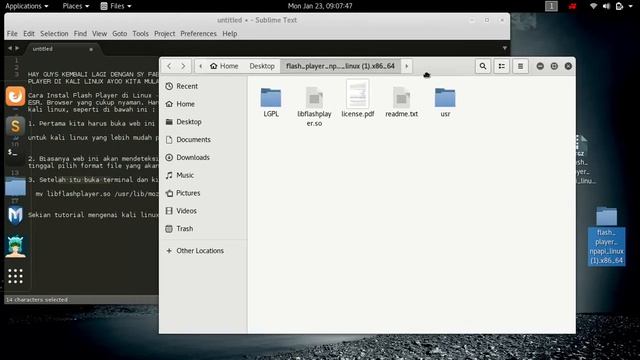Go back in Files navigation
The height and width of the screenshot is (360, 640).
tap(169, 66)
